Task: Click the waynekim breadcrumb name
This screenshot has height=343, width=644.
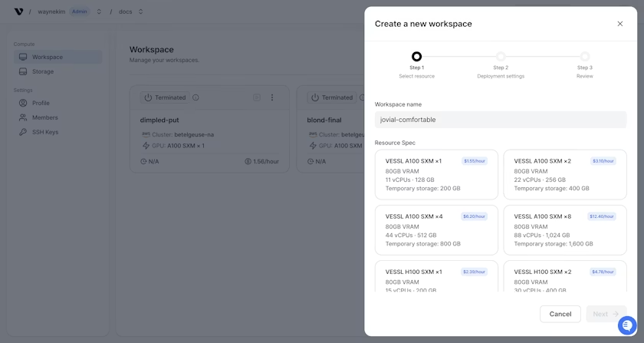Action: [x=51, y=12]
